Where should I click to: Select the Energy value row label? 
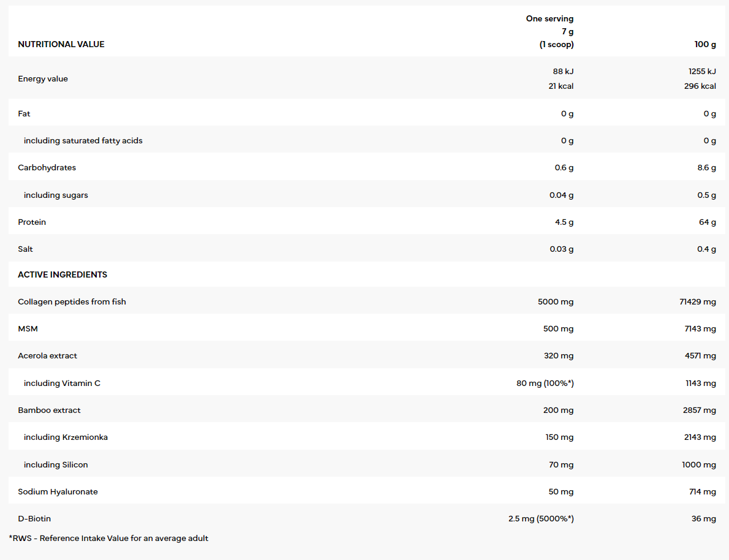[43, 78]
